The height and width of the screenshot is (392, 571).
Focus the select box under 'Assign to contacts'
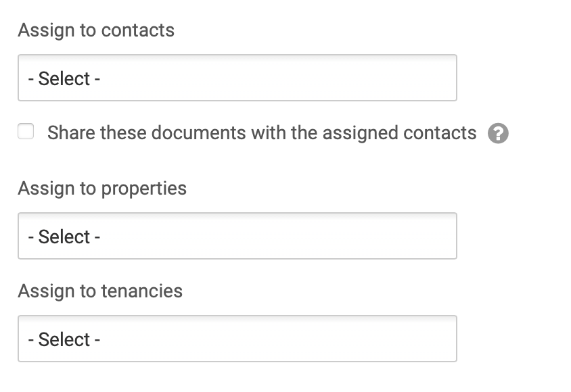(237, 78)
